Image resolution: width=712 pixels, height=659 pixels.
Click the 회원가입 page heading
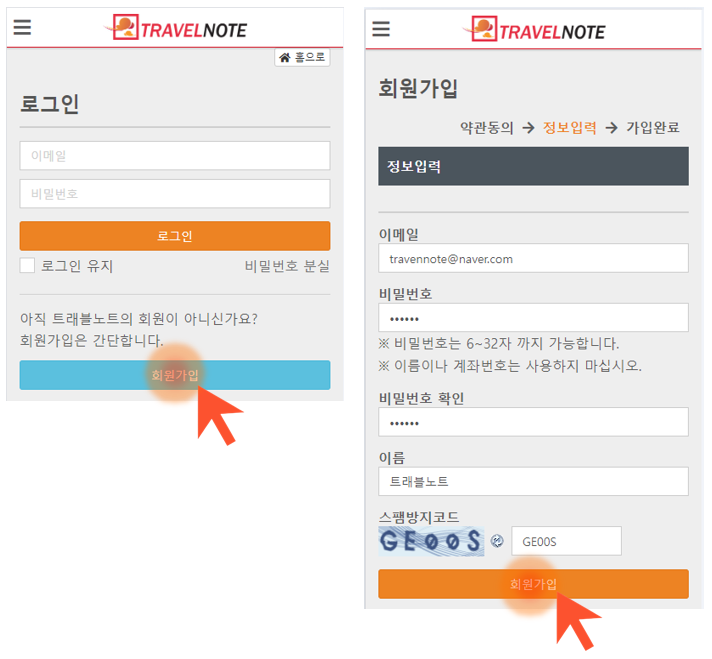pyautogui.click(x=418, y=88)
